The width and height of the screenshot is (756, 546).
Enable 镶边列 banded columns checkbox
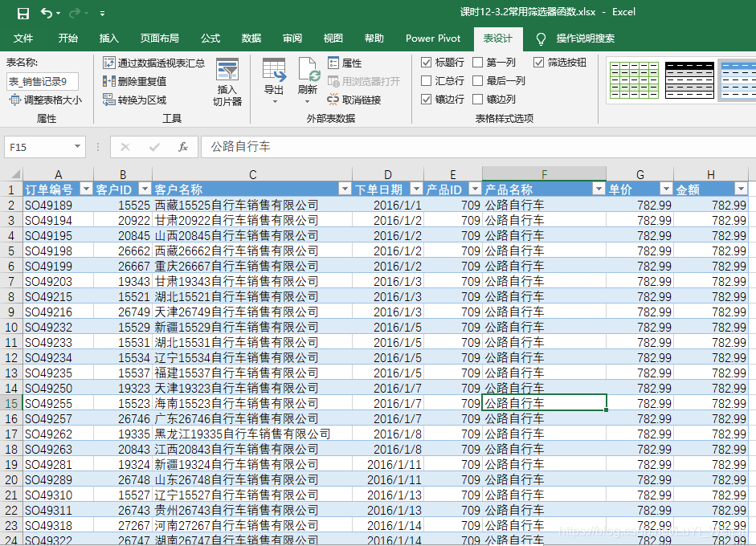tap(478, 100)
